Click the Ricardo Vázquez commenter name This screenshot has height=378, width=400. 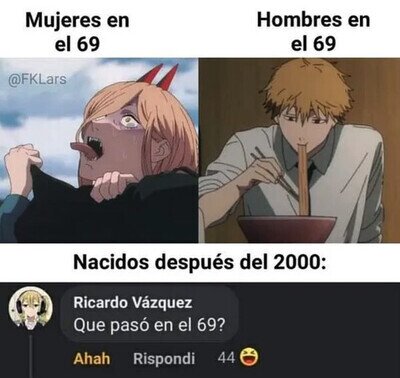tap(133, 303)
